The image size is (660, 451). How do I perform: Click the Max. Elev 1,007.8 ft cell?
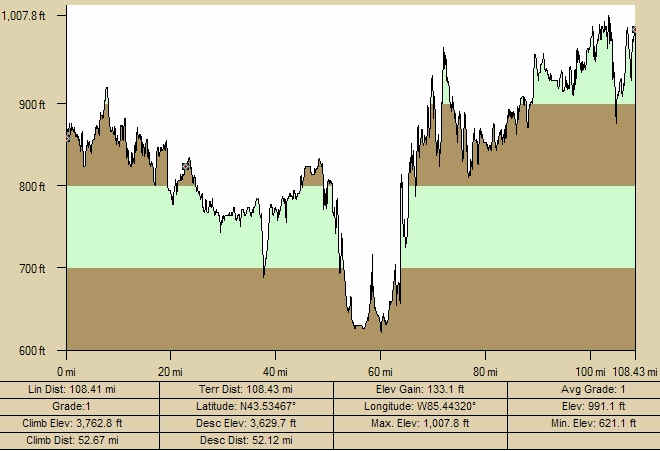point(420,423)
